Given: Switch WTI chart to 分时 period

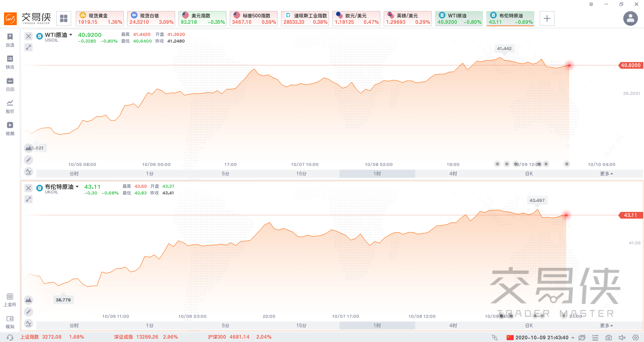Looking at the screenshot, I should click(x=74, y=174).
